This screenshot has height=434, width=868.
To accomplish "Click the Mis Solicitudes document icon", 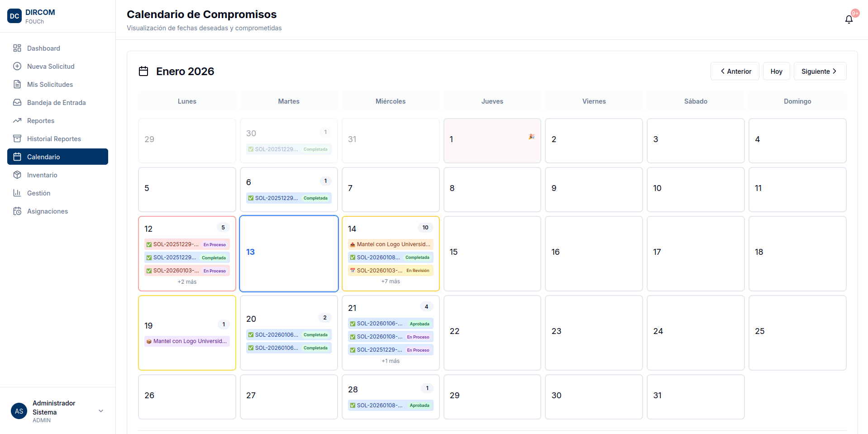I will click(17, 84).
